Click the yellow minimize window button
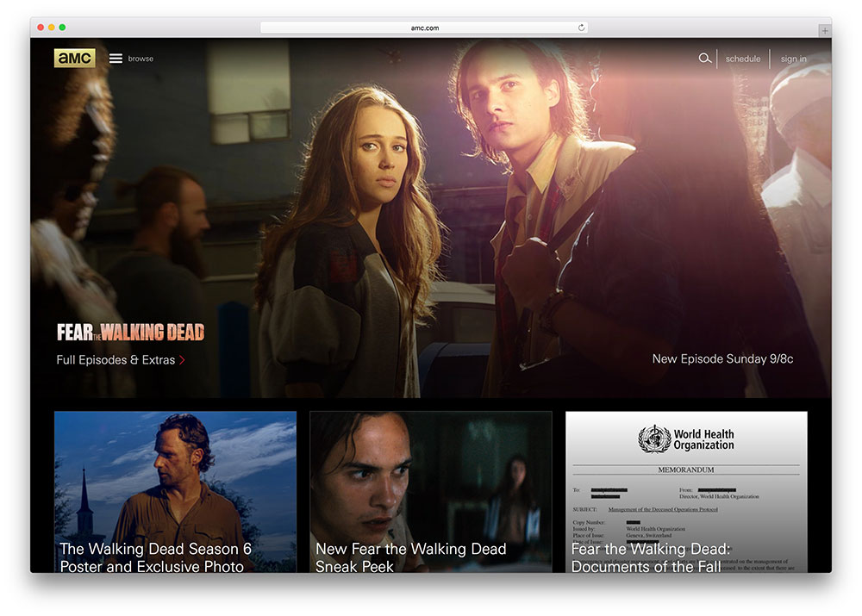Viewport: 862px width, 616px height. pyautogui.click(x=52, y=27)
